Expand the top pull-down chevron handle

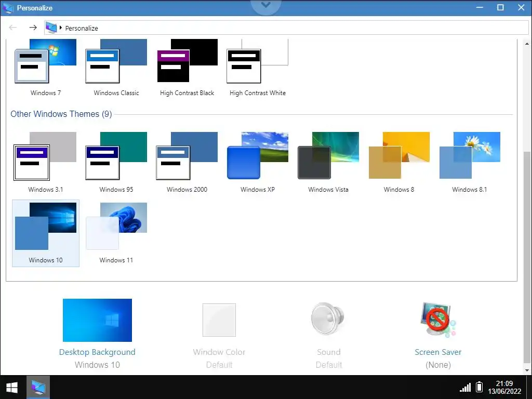(265, 6)
